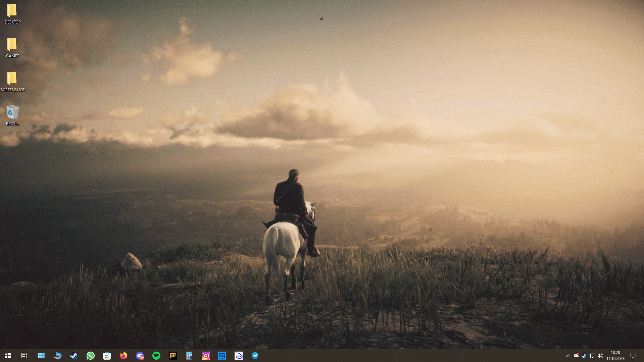Open the clock showing 18:28 14.10.2023
This screenshot has height=362, width=644.
coord(615,356)
